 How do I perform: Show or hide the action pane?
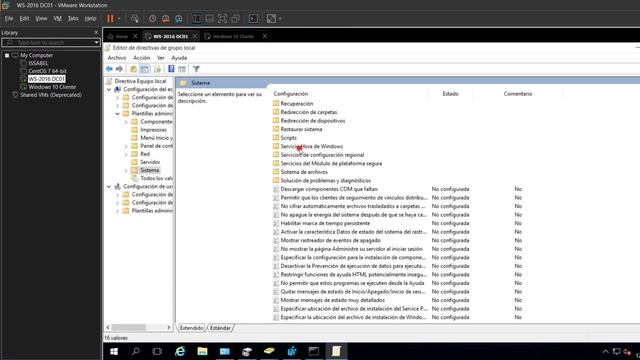[x=182, y=69]
